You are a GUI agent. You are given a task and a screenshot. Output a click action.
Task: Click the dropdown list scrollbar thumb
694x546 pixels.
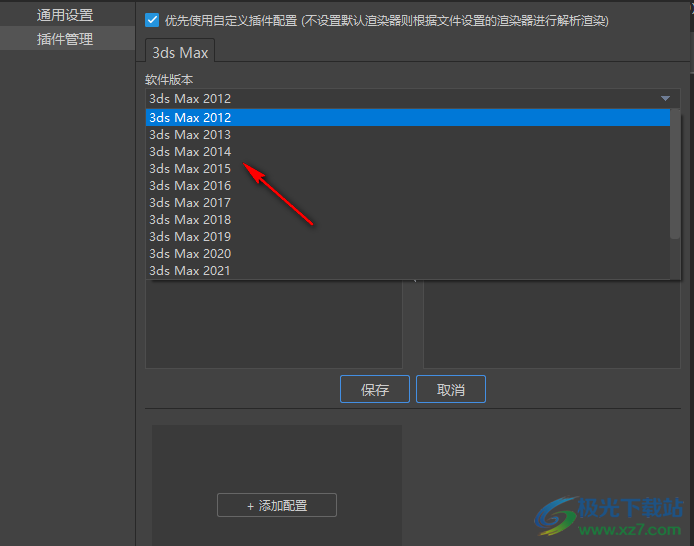pyautogui.click(x=675, y=174)
